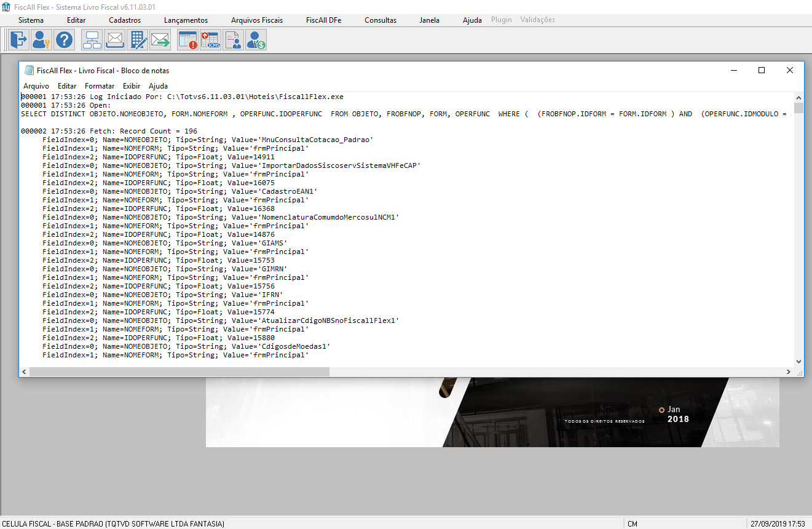Viewport: 812px width, 529px height.
Task: Click the notepad horizontal scrollbar thumb
Action: pos(179,372)
